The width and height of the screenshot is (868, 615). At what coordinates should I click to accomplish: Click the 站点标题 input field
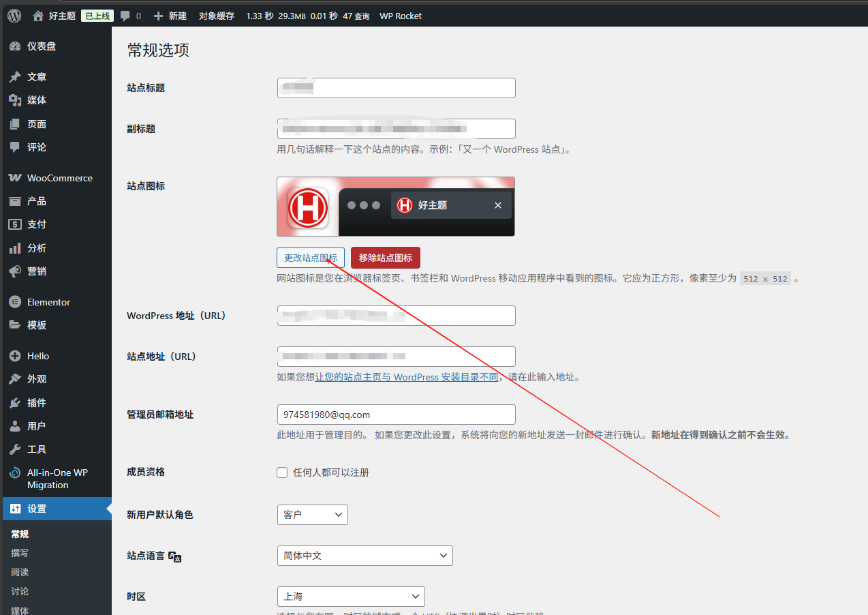pos(397,88)
